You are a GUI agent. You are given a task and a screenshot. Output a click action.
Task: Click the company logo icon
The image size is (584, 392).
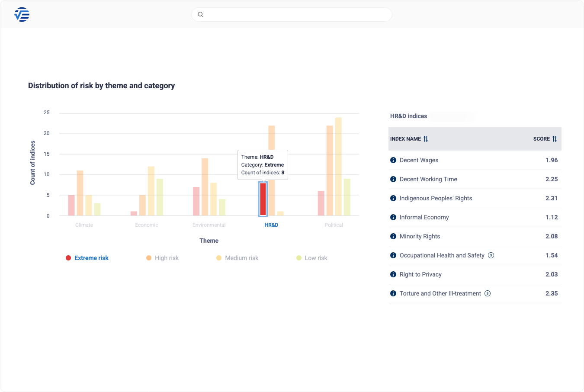22,15
